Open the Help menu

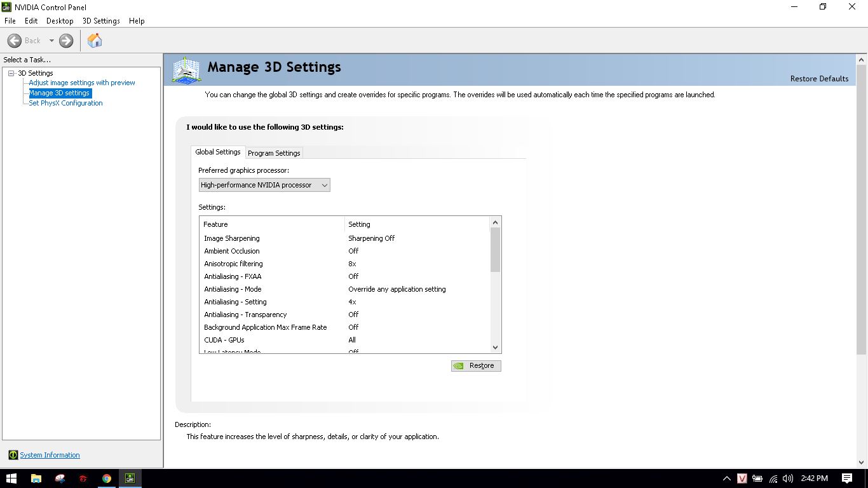pyautogui.click(x=137, y=21)
